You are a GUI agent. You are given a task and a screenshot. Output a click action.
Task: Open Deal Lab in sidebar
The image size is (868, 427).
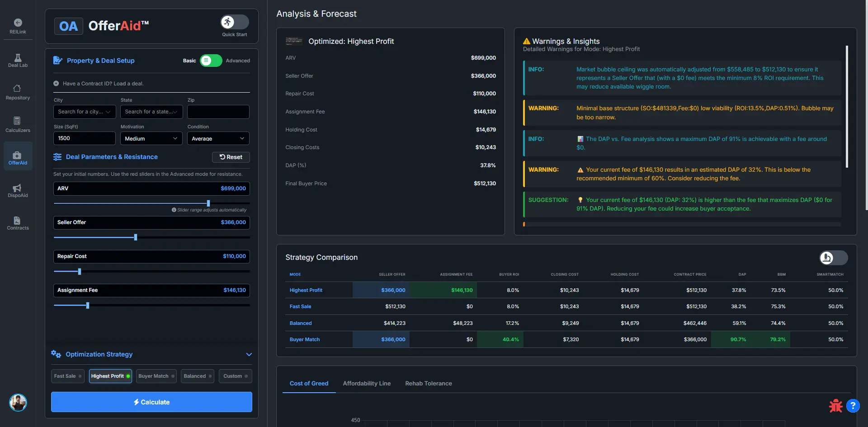18,61
